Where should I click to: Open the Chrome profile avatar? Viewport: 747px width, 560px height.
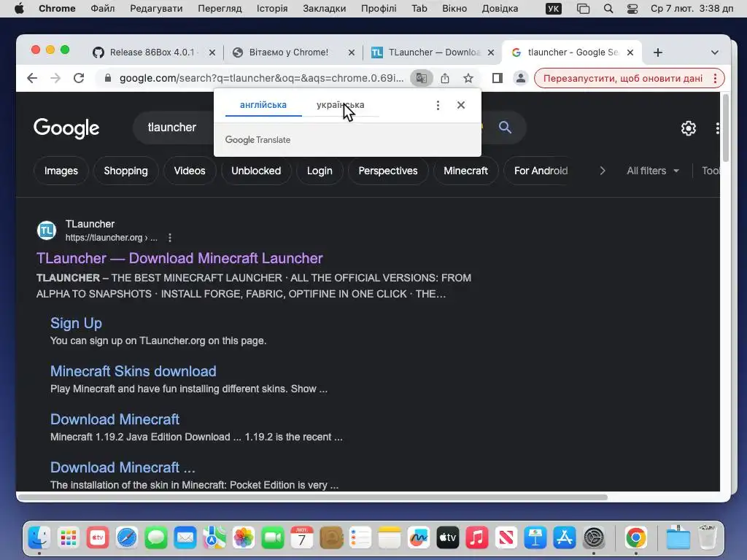click(x=521, y=78)
